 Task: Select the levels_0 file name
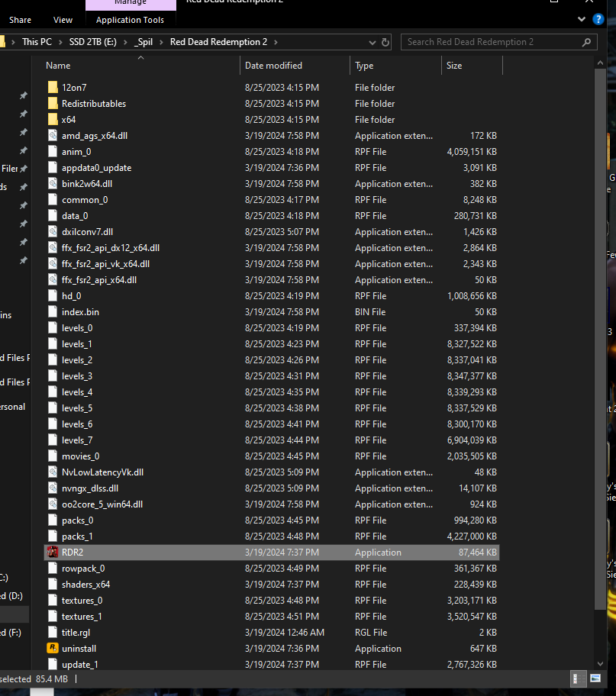coord(77,328)
